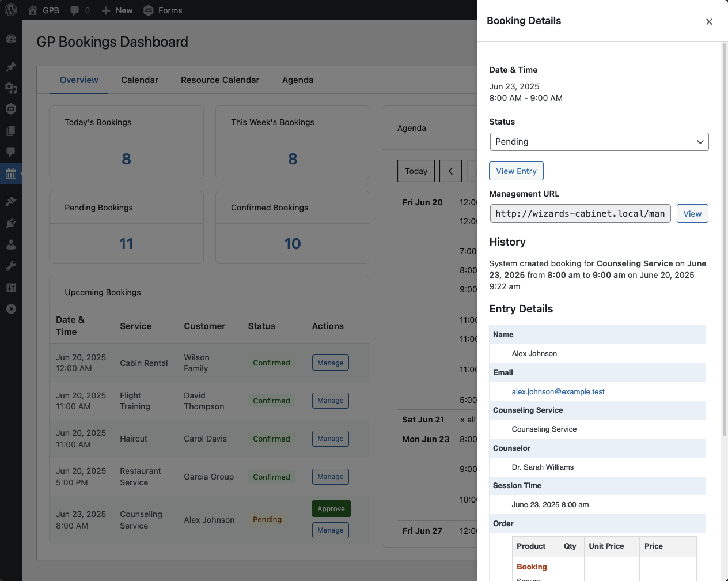Open the WordPress logo menu

pos(11,10)
